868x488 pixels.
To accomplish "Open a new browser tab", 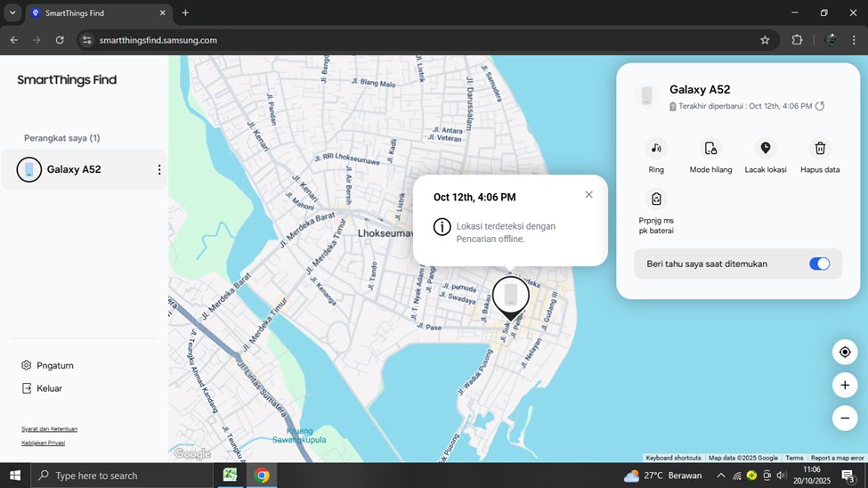I will point(185,12).
